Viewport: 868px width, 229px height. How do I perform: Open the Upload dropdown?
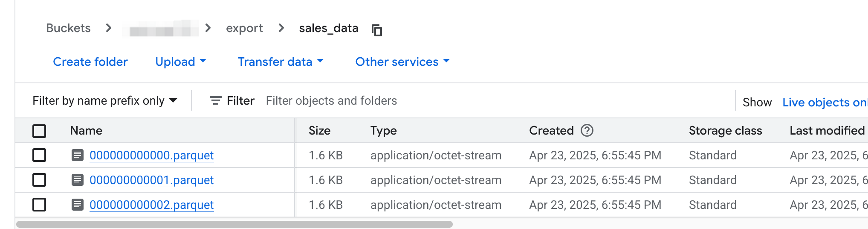coord(180,62)
